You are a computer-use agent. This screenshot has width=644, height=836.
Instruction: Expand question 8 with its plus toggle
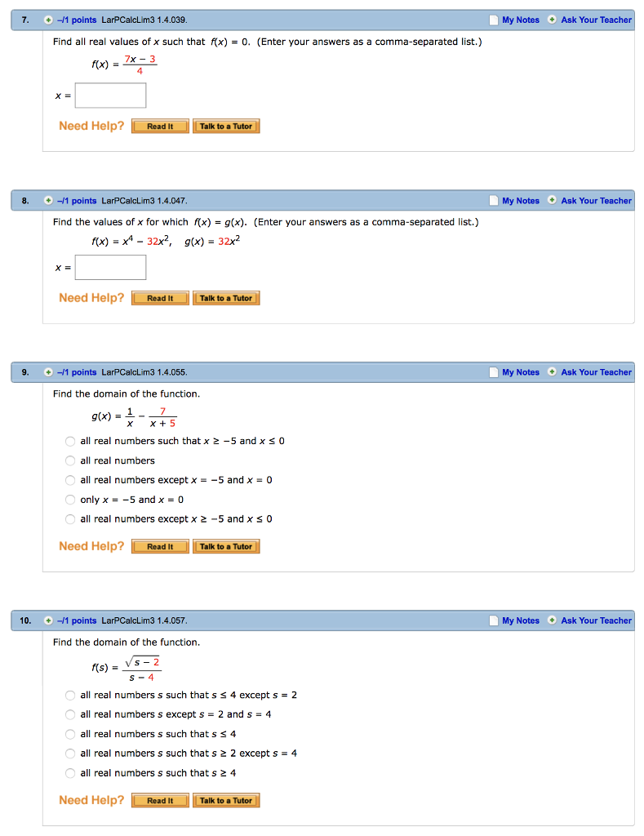[49, 200]
